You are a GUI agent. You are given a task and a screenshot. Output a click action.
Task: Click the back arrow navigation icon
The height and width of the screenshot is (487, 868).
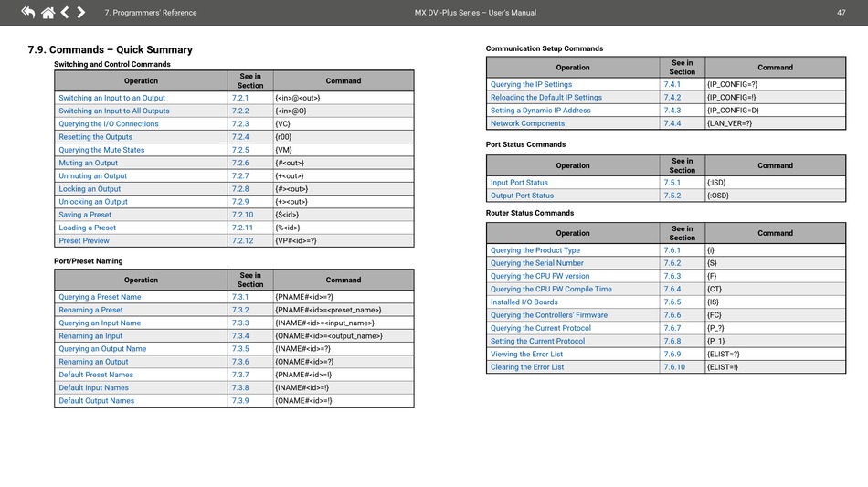point(27,12)
